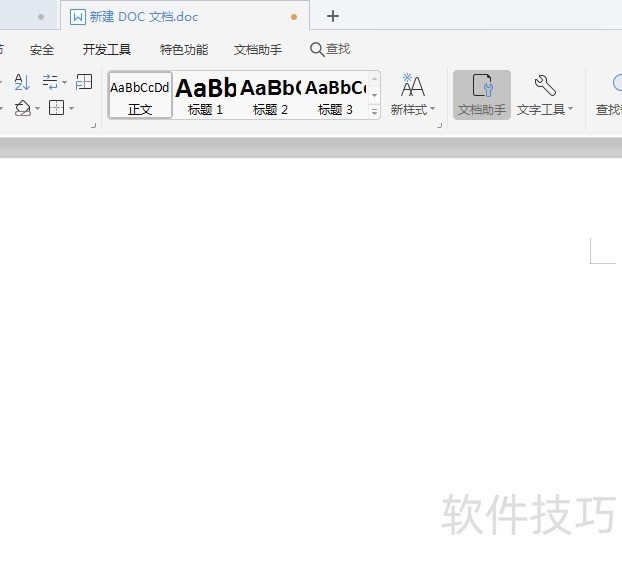Apply the 标题 1 heading style
This screenshot has height=561, width=622.
(205, 95)
